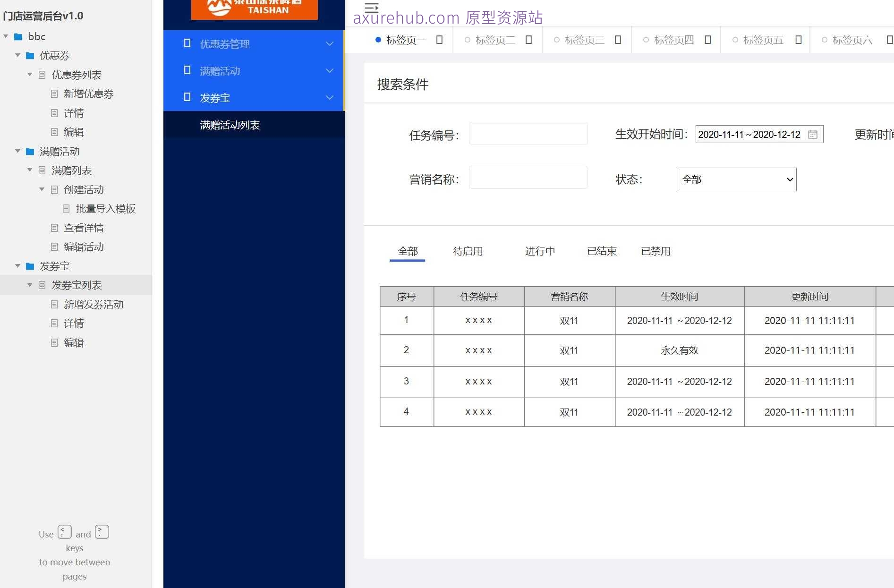Click the 优惠券管理 menu icon
The width and height of the screenshot is (894, 588).
[x=187, y=43]
